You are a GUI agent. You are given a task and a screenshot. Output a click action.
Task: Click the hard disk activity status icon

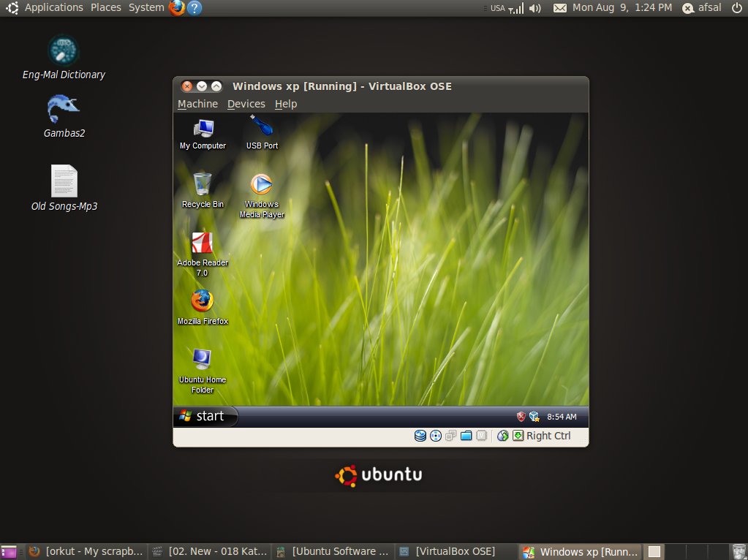[420, 436]
